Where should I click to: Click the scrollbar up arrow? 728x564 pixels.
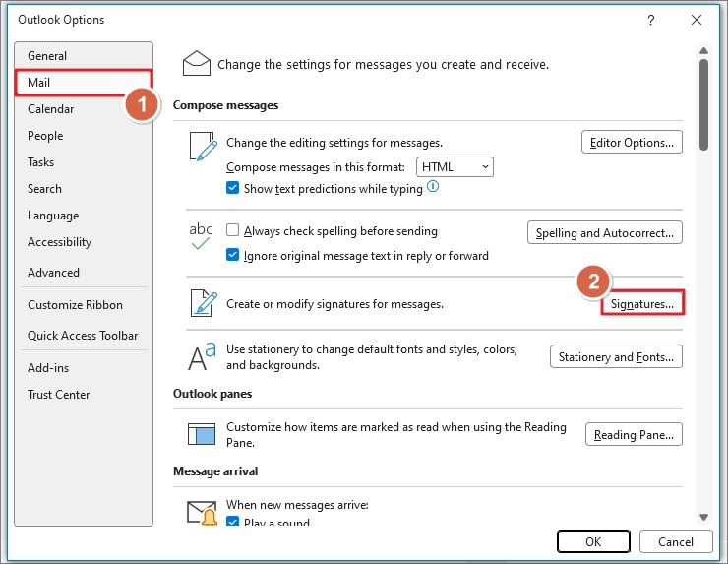(x=703, y=50)
